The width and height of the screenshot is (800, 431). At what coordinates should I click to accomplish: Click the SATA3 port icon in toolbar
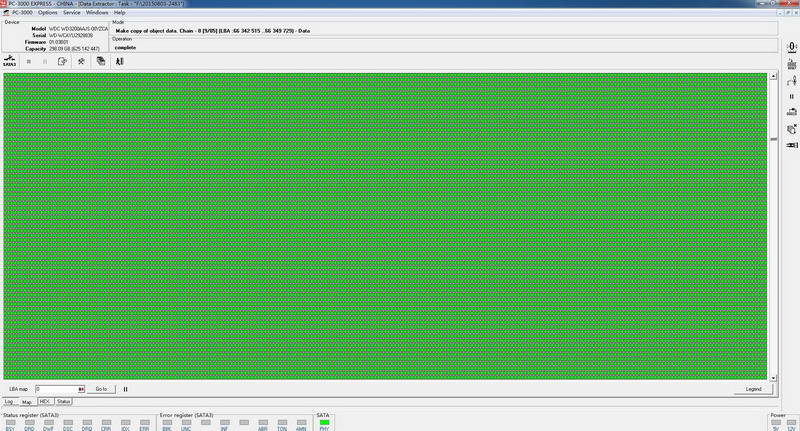(9, 61)
